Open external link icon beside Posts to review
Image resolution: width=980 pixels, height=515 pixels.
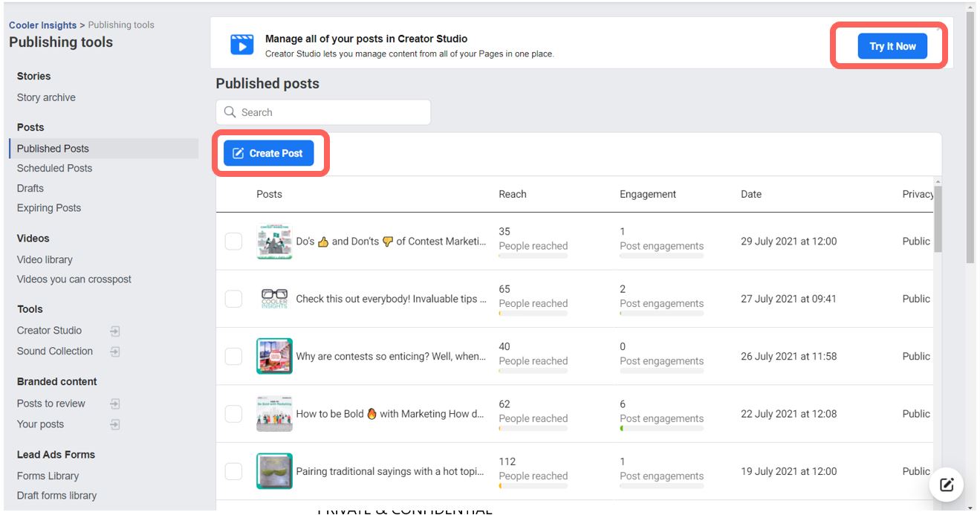point(115,404)
